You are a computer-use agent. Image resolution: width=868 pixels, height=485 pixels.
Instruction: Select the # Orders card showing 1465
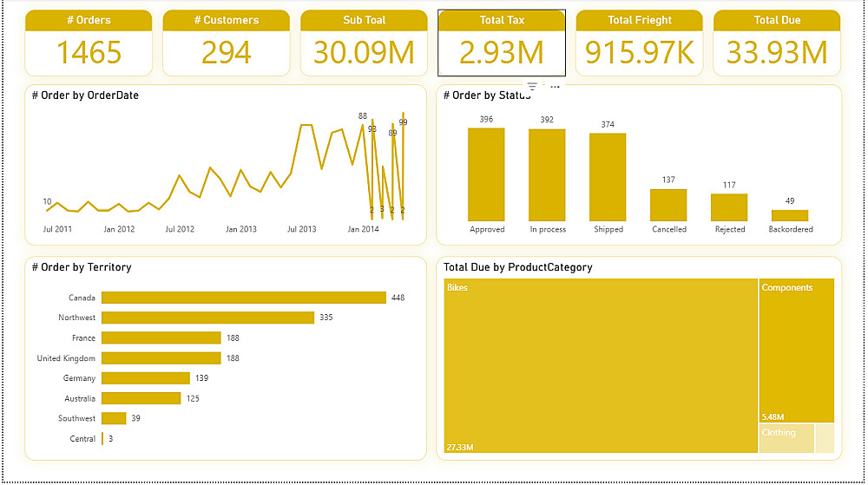89,43
